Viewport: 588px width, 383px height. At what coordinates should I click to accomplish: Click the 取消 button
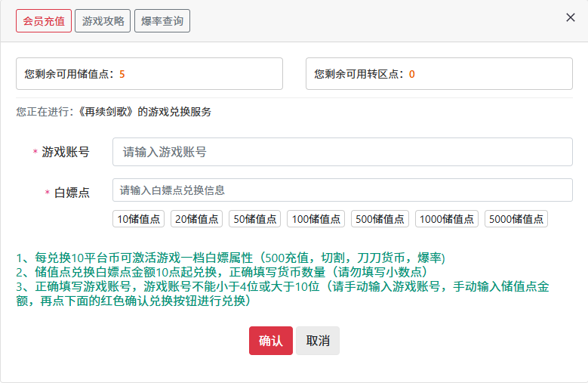(x=318, y=341)
